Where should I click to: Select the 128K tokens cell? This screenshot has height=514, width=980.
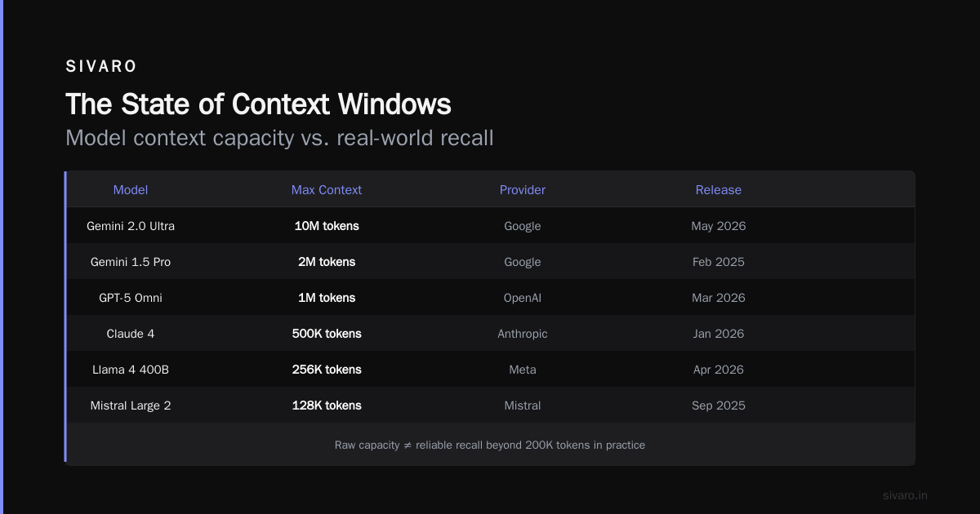click(x=327, y=405)
